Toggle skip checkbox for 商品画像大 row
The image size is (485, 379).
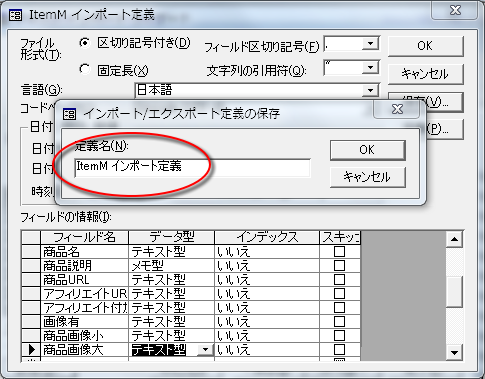pyautogui.click(x=339, y=349)
